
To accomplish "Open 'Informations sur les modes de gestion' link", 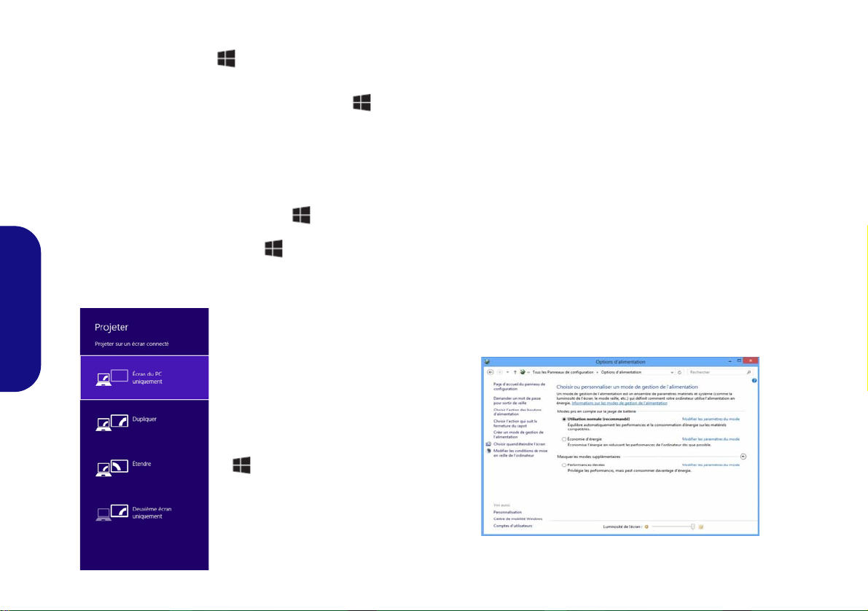I will (619, 403).
